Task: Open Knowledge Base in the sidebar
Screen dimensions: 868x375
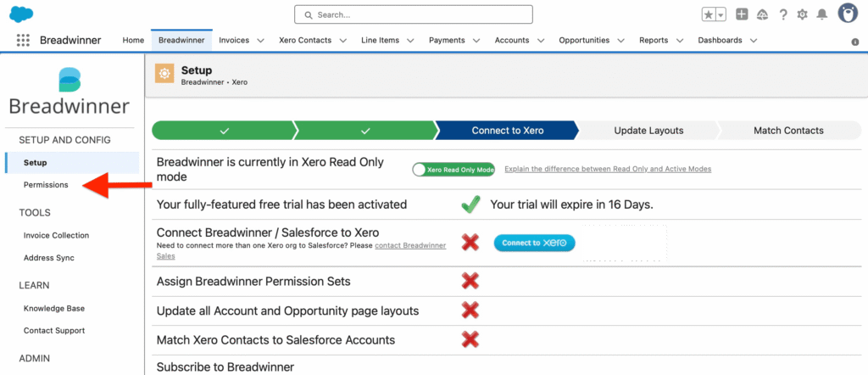Action: click(53, 309)
